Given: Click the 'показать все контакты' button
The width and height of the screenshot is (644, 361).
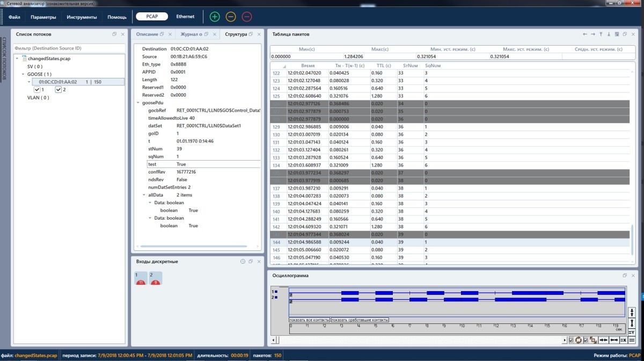Looking at the screenshot, I should pyautogui.click(x=309, y=320).
